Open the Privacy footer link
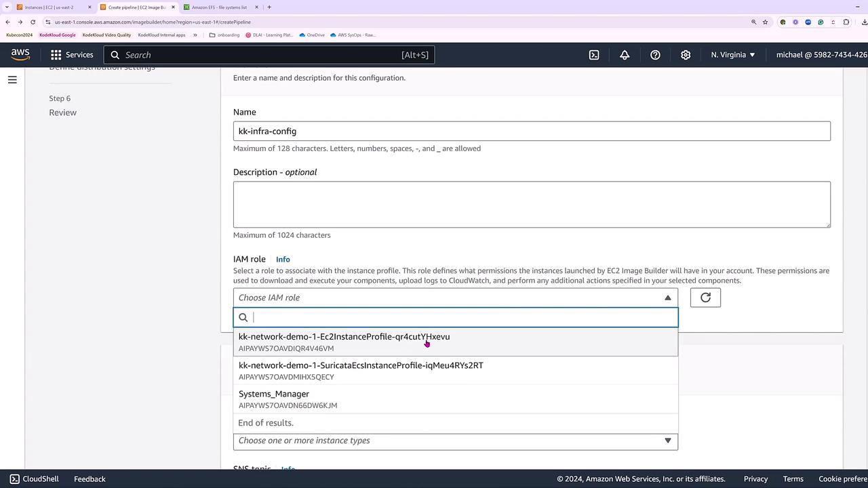868x488 pixels. pos(755,479)
